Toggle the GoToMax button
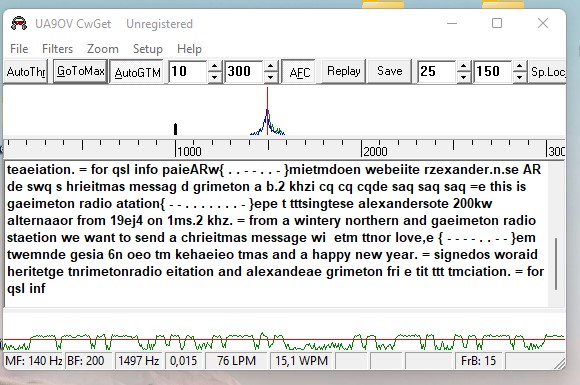 pyautogui.click(x=81, y=71)
